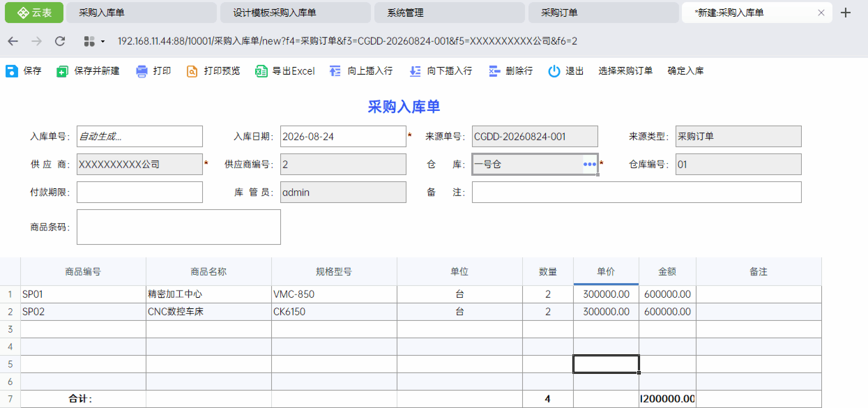
Task: Click 确定入库 button
Action: click(685, 71)
